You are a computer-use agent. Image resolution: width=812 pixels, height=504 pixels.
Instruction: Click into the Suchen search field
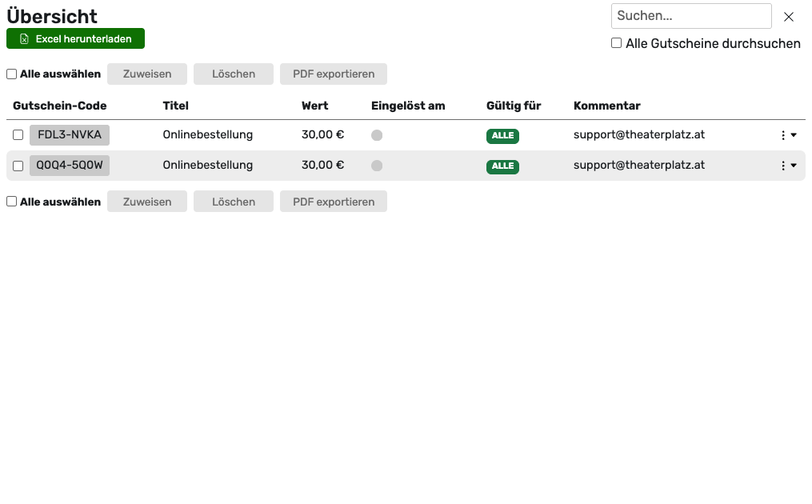[690, 16]
